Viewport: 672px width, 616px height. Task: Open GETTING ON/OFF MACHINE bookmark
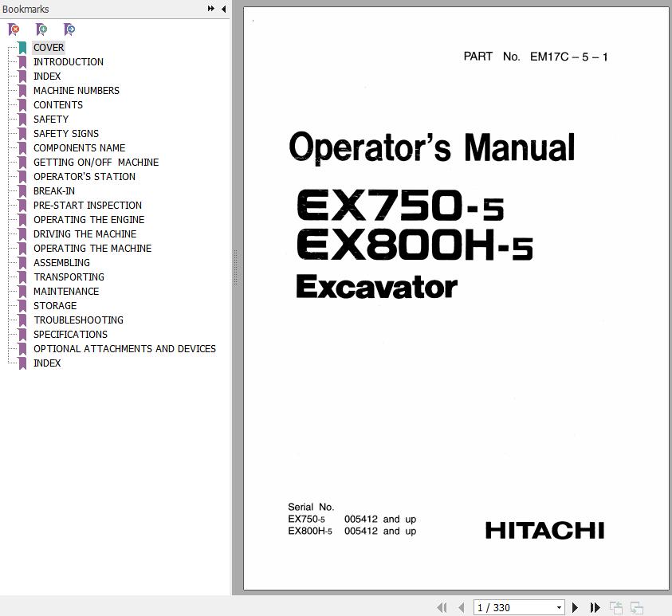click(96, 163)
